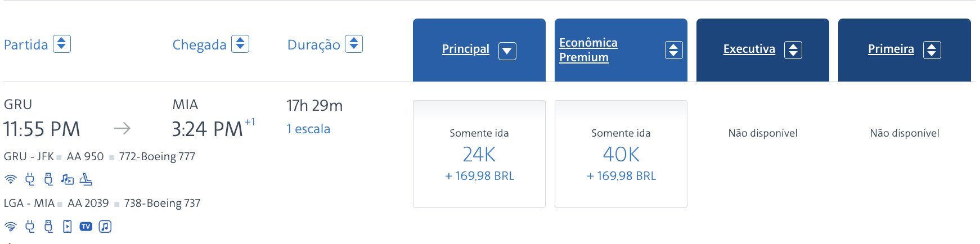Click the Wi-Fi icon on the LGA - MIA segment
This screenshot has width=980, height=244.
pyautogui.click(x=11, y=227)
